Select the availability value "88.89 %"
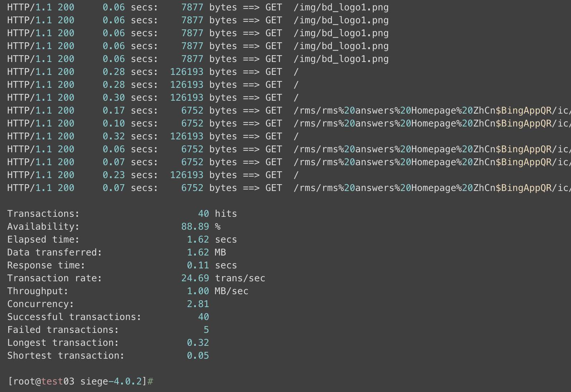This screenshot has width=571, height=392. 201,226
